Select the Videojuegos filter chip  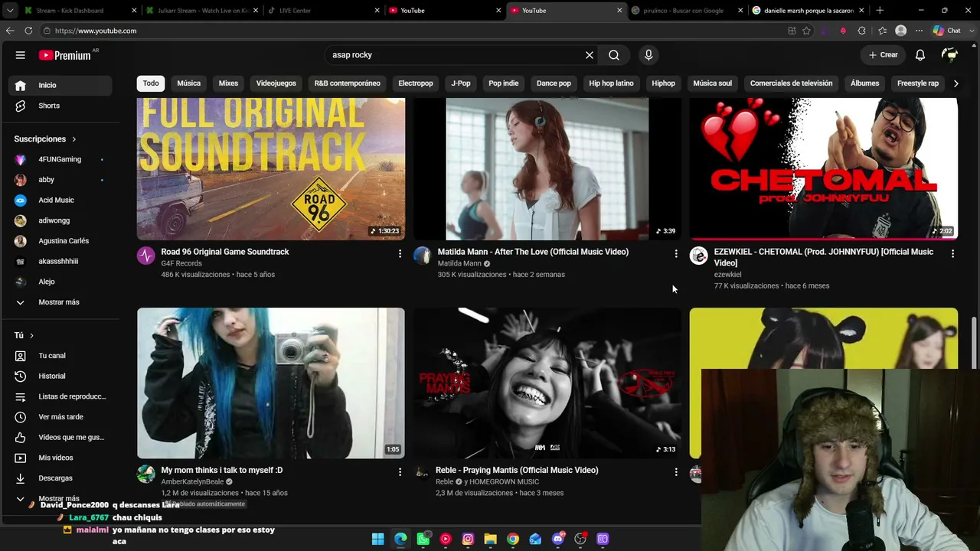point(276,83)
